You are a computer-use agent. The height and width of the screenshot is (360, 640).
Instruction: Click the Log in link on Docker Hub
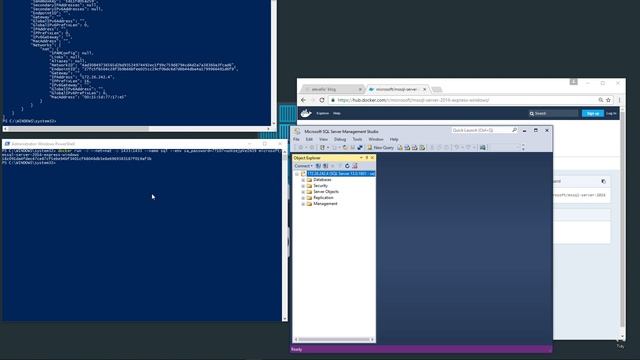611,113
